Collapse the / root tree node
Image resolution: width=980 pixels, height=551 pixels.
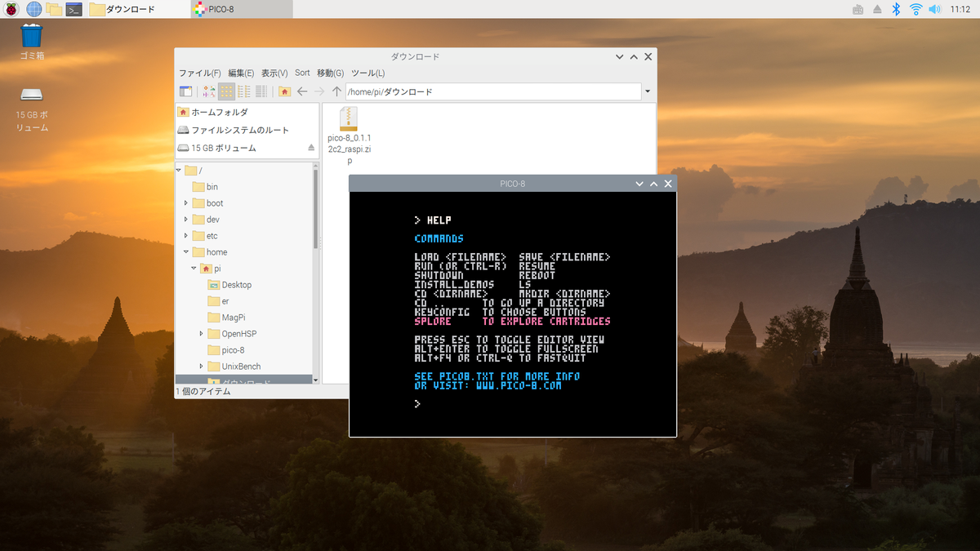click(179, 171)
